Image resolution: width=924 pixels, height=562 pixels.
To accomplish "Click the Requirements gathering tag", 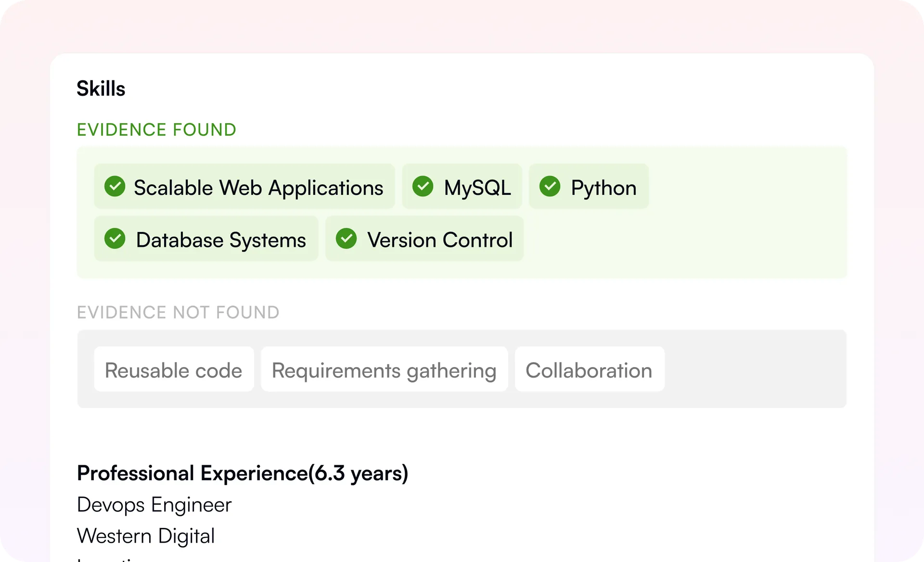I will coord(384,369).
